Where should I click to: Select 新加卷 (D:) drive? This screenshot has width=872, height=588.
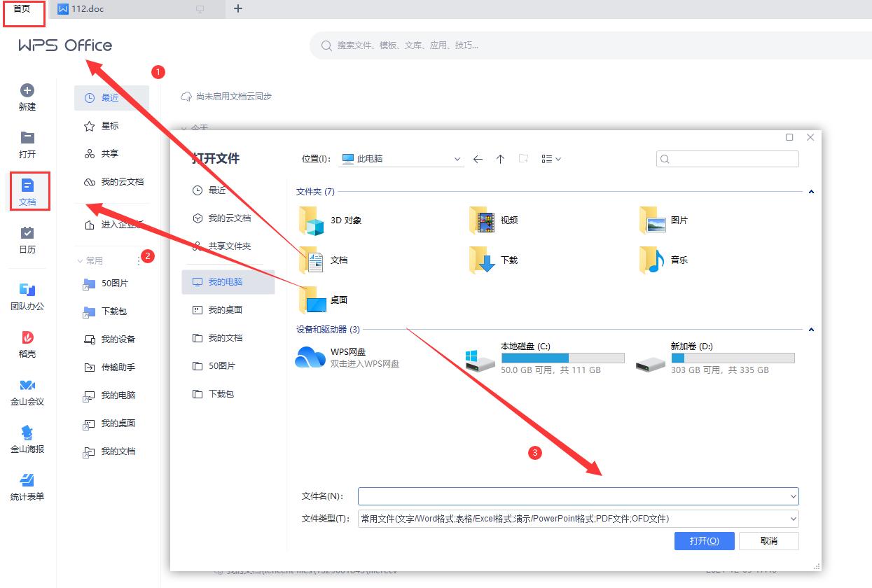(x=715, y=358)
